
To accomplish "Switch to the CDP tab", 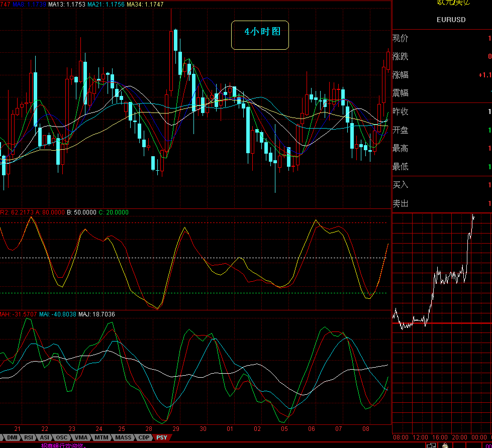I will (144, 437).
